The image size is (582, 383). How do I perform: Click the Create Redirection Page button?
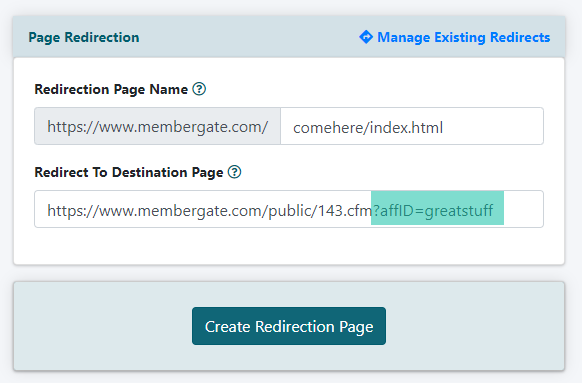pos(289,326)
